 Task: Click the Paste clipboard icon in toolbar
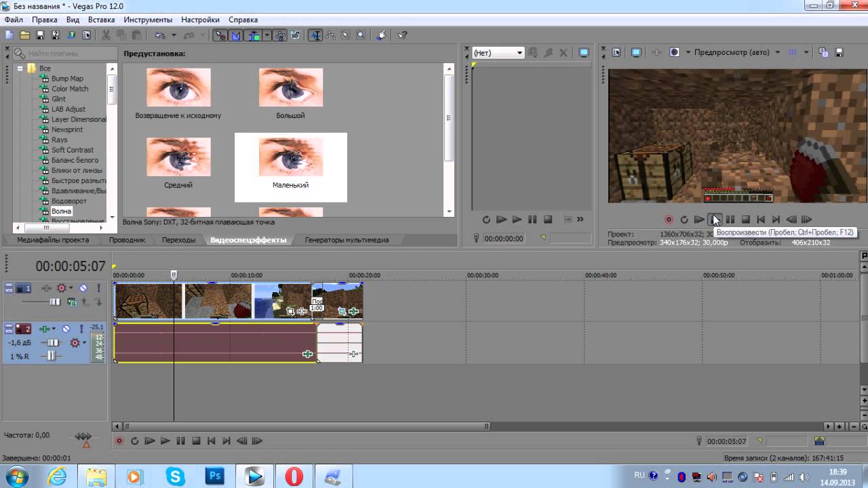(x=136, y=35)
